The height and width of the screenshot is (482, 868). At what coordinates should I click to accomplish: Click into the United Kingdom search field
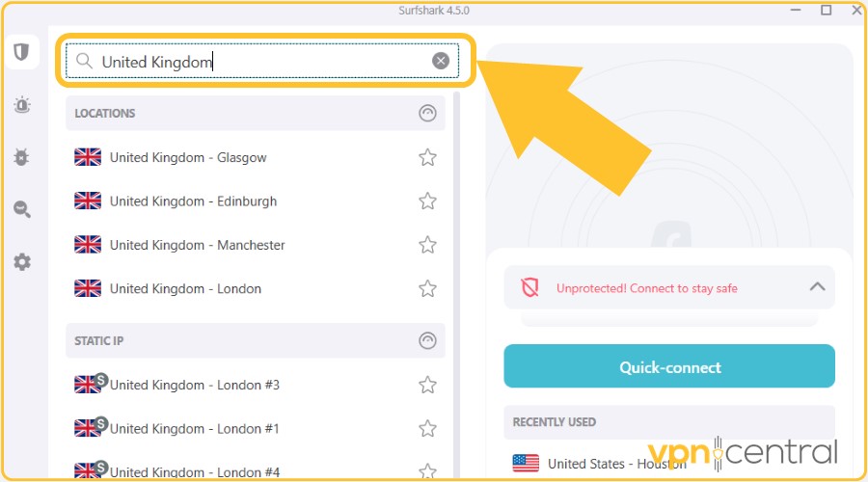[262, 61]
